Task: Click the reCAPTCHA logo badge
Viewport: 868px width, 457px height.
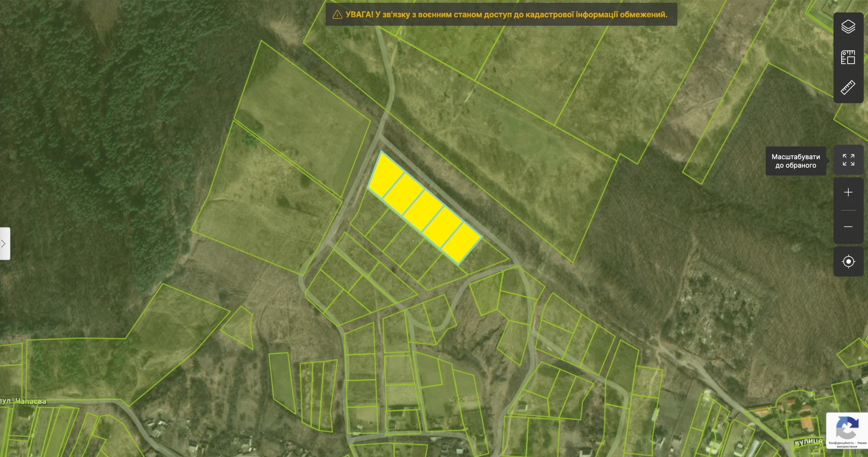Action: (847, 428)
